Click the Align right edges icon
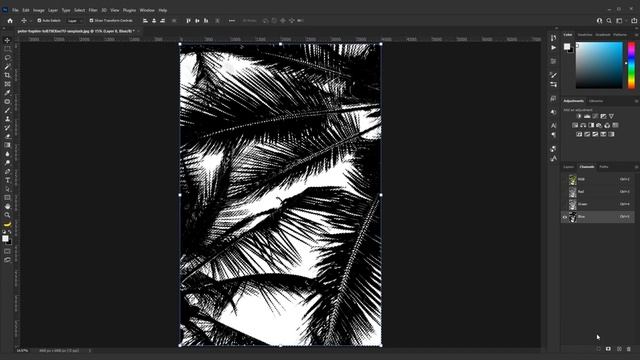 coord(162,20)
